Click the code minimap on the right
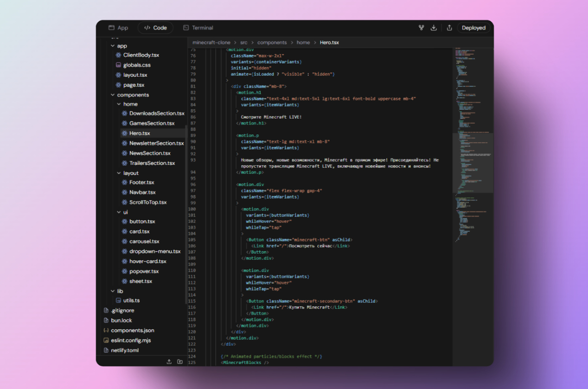The height and width of the screenshot is (389, 588). pyautogui.click(x=472, y=139)
